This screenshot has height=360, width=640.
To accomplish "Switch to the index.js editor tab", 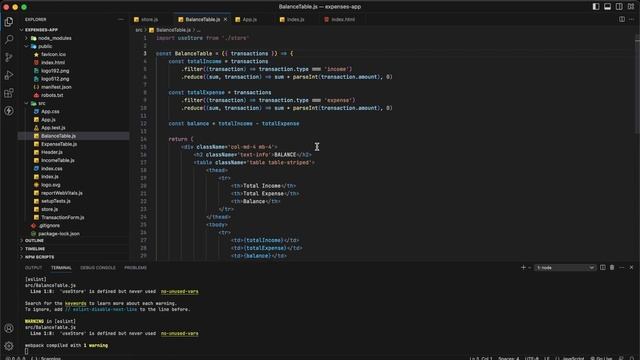I will 295,19.
